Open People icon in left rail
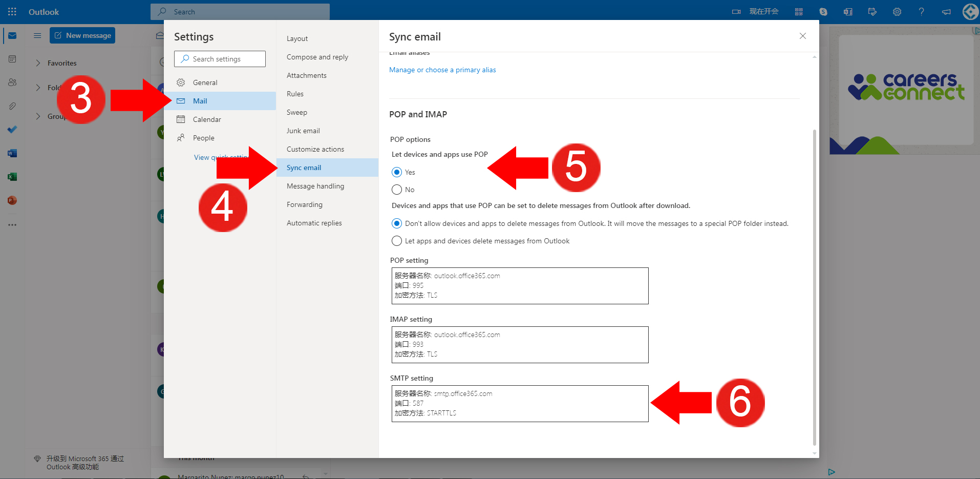 [x=12, y=82]
